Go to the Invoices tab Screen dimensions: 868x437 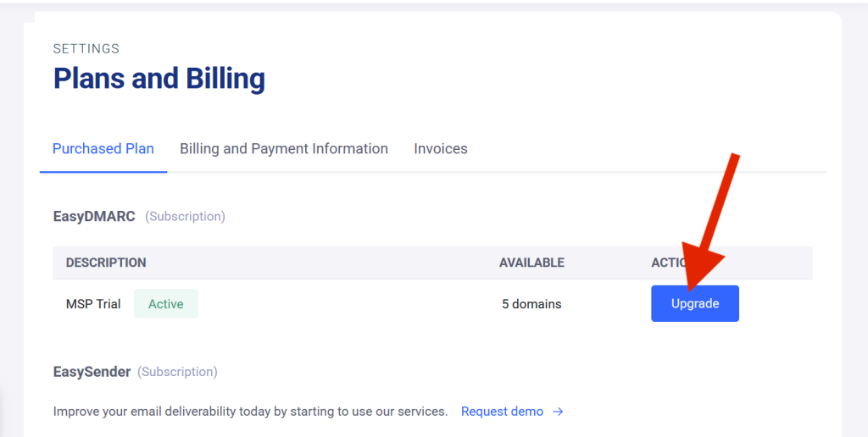click(441, 149)
